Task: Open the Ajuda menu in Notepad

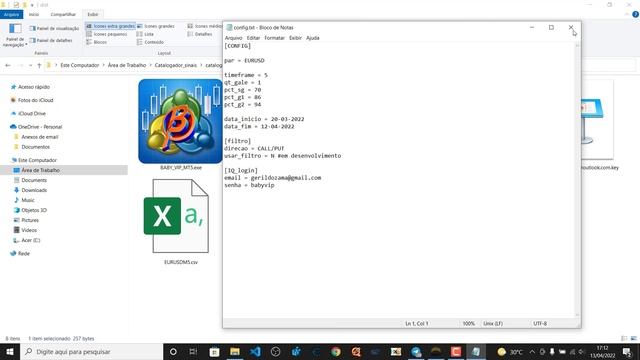Action: pos(313,38)
